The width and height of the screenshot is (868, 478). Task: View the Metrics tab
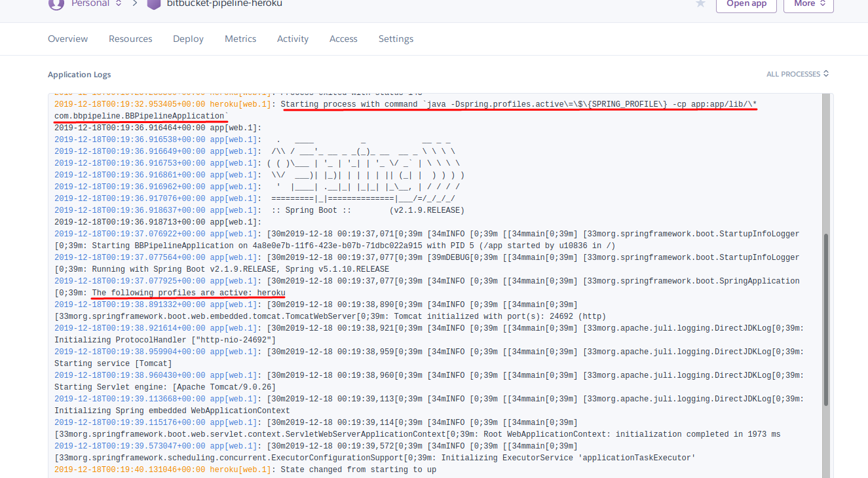click(x=240, y=39)
